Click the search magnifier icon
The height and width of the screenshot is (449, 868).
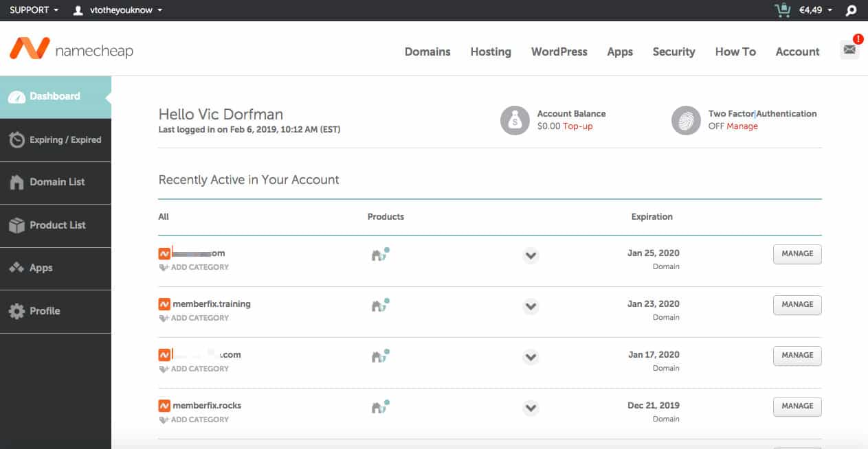(851, 10)
